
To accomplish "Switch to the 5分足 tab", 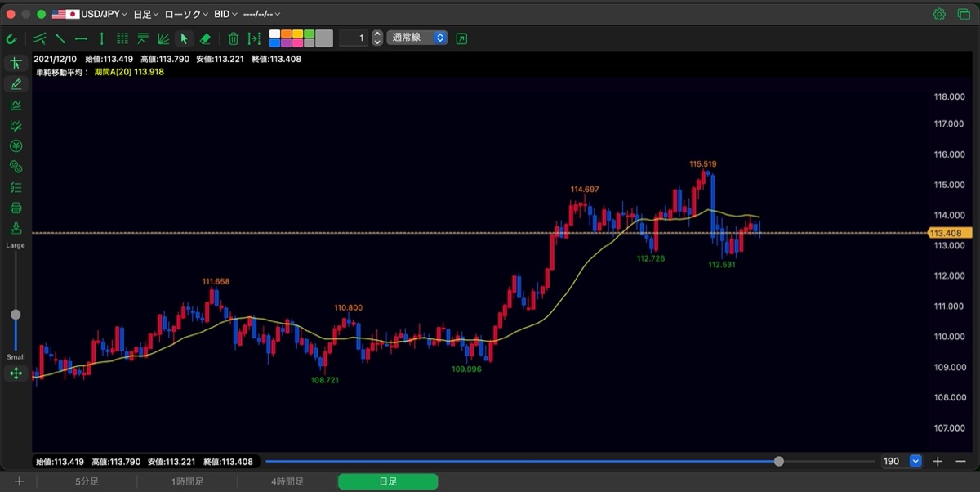I will [87, 482].
